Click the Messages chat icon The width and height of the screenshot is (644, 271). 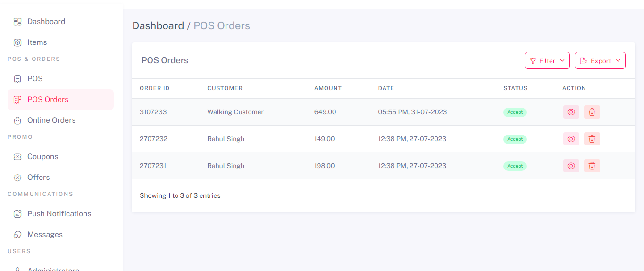pos(17,235)
